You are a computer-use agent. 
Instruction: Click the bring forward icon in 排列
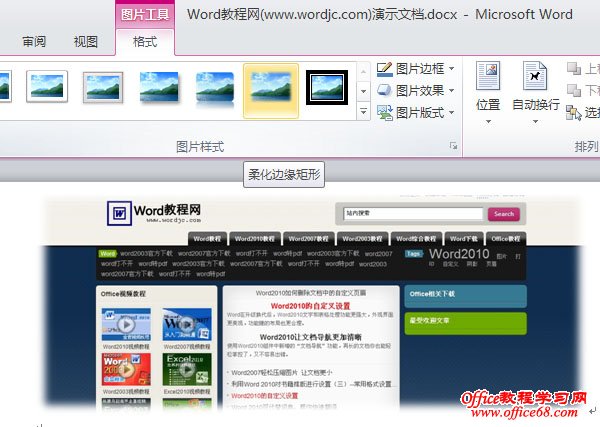tap(574, 69)
